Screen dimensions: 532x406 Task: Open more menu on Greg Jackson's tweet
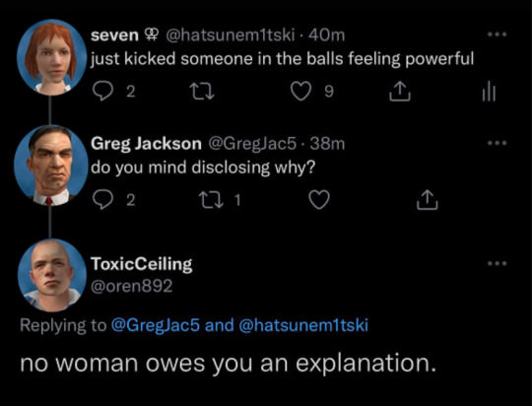coord(498,143)
